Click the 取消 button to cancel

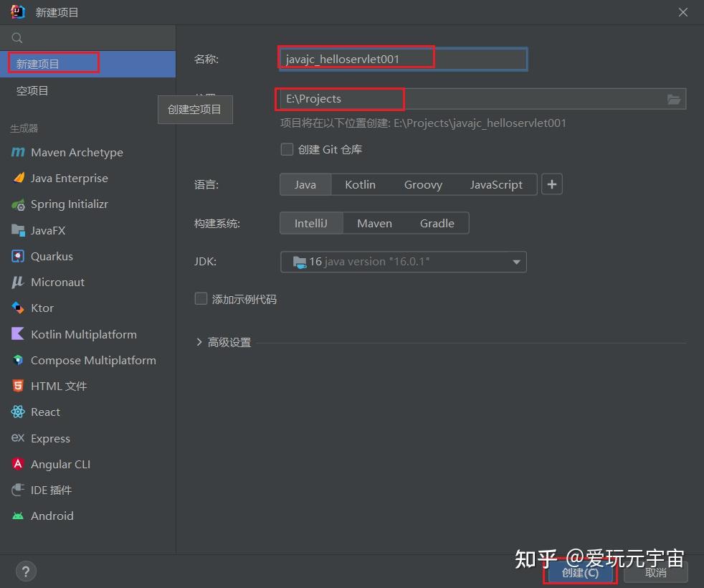point(655,572)
